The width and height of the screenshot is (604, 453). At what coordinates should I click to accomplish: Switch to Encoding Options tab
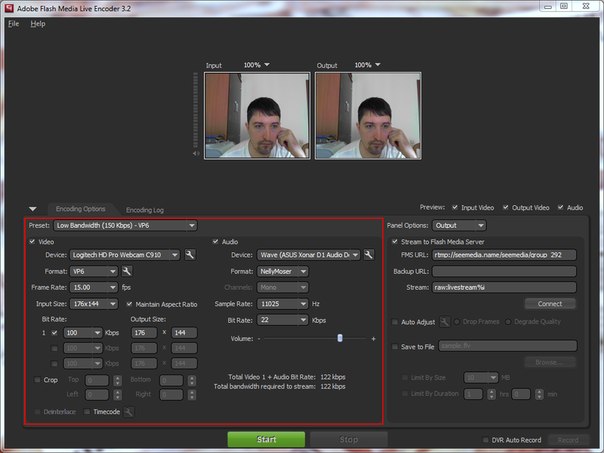tap(81, 209)
